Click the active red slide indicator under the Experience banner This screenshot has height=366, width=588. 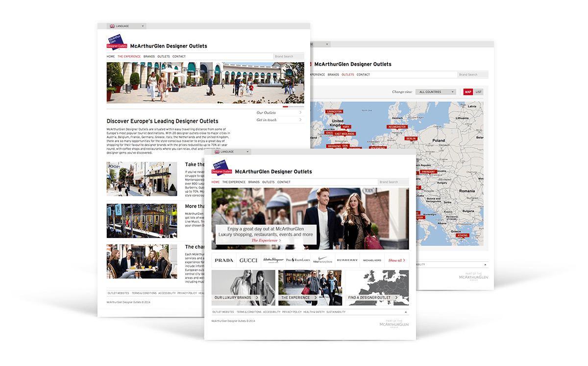point(286,106)
